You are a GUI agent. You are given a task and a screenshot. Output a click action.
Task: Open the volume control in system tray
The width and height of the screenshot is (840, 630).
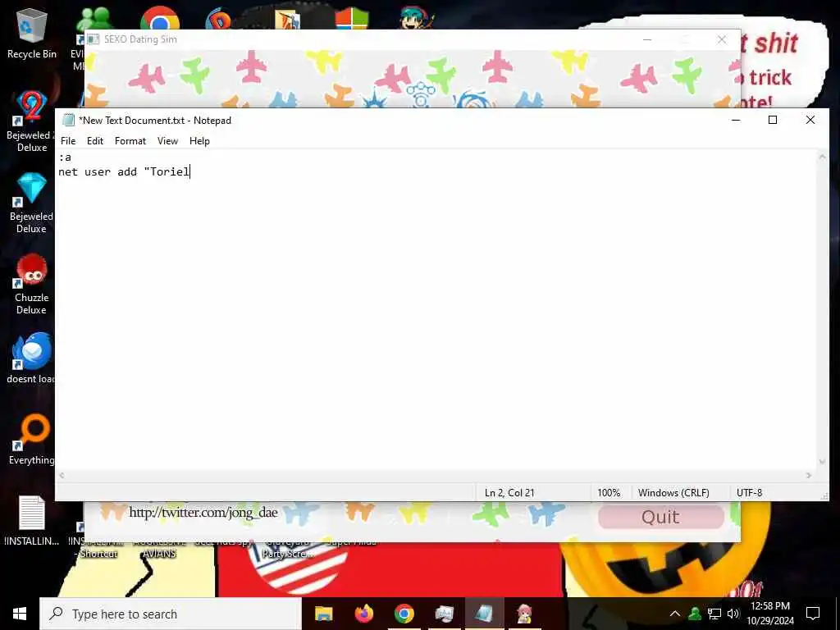tap(733, 614)
